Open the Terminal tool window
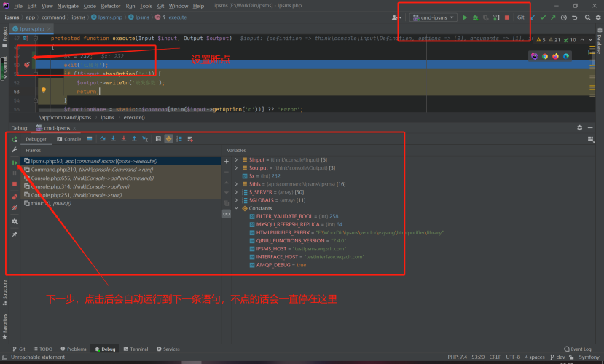This screenshot has height=364, width=604. (x=136, y=349)
